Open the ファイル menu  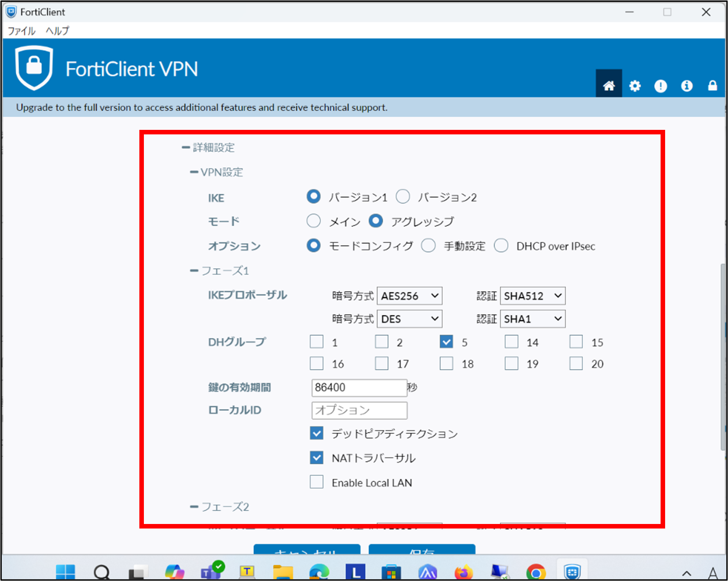pyautogui.click(x=21, y=31)
